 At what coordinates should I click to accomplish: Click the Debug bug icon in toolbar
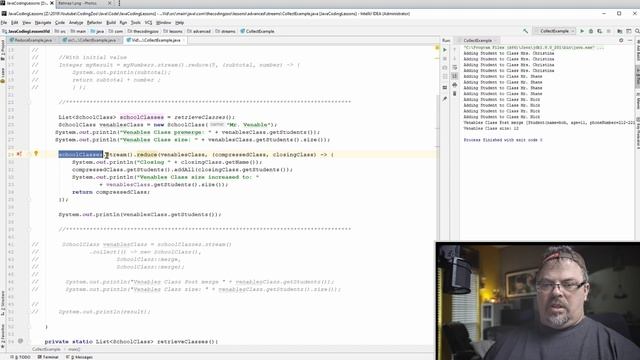tap(591, 31)
